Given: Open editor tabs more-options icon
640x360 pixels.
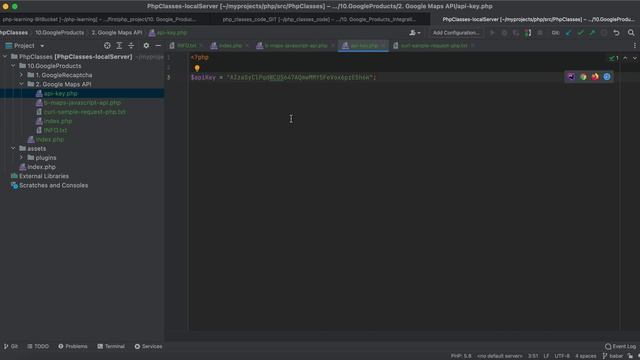Looking at the screenshot, I should (x=634, y=46).
